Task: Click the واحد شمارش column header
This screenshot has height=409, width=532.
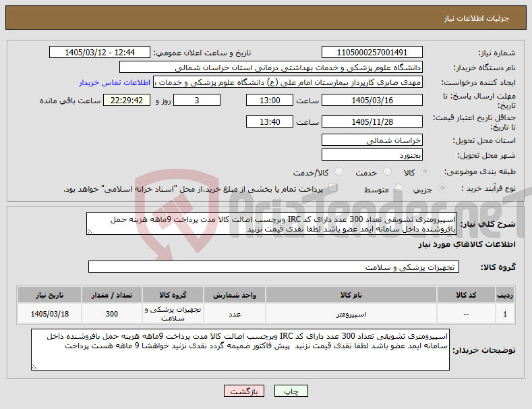Action: tap(235, 295)
